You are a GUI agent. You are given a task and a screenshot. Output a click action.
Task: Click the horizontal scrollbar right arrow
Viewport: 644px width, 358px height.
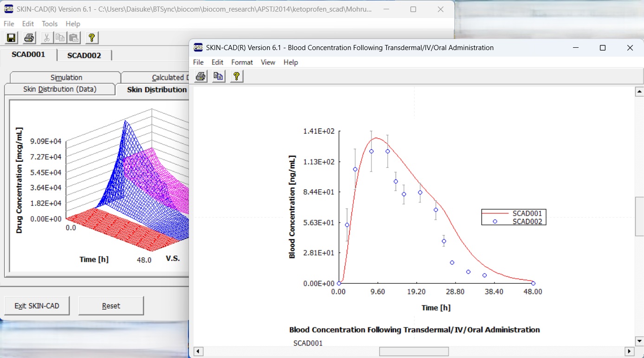click(629, 352)
